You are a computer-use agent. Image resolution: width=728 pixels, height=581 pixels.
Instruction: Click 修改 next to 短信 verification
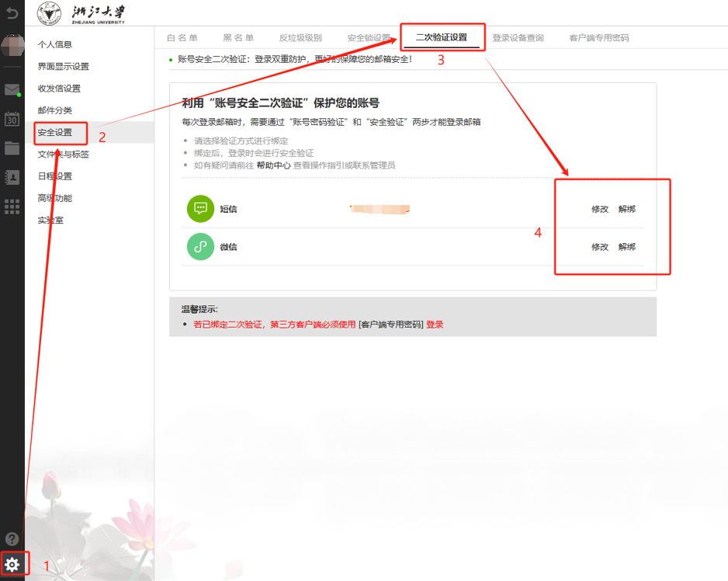coord(600,208)
